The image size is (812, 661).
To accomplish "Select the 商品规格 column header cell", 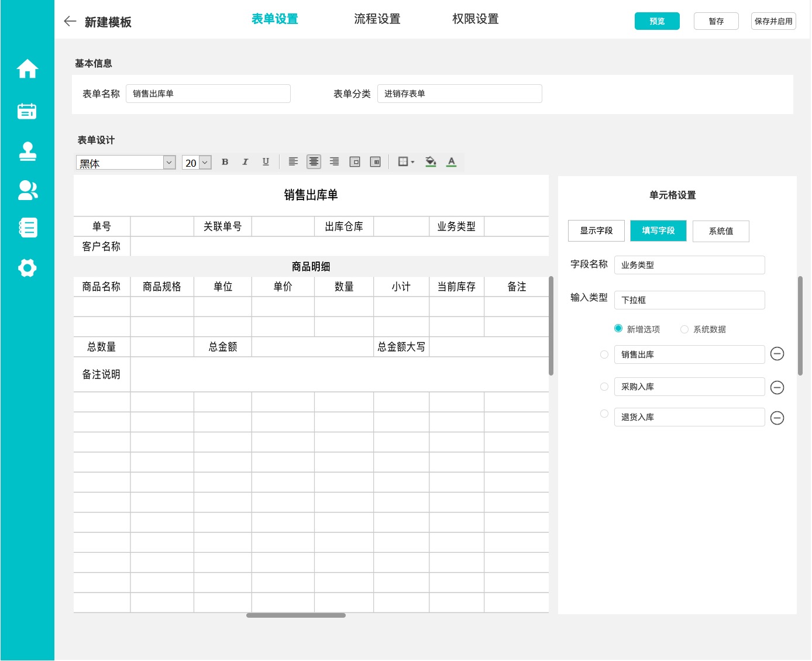I will pos(162,287).
